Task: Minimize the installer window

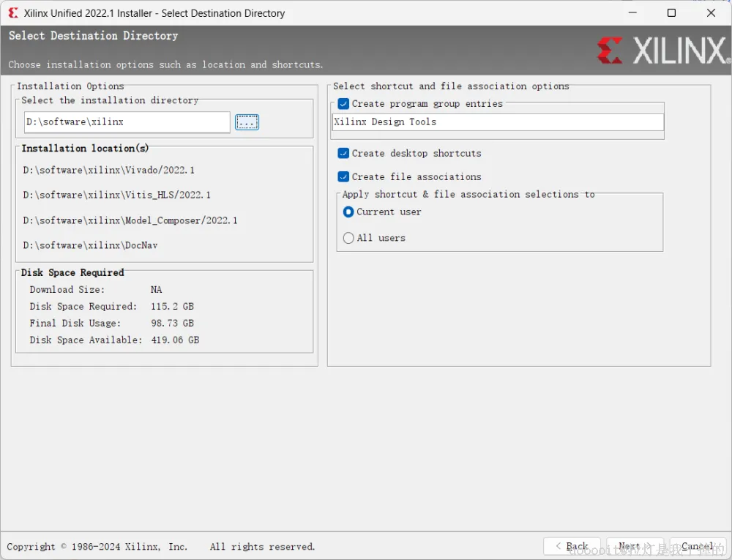Action: coord(632,13)
